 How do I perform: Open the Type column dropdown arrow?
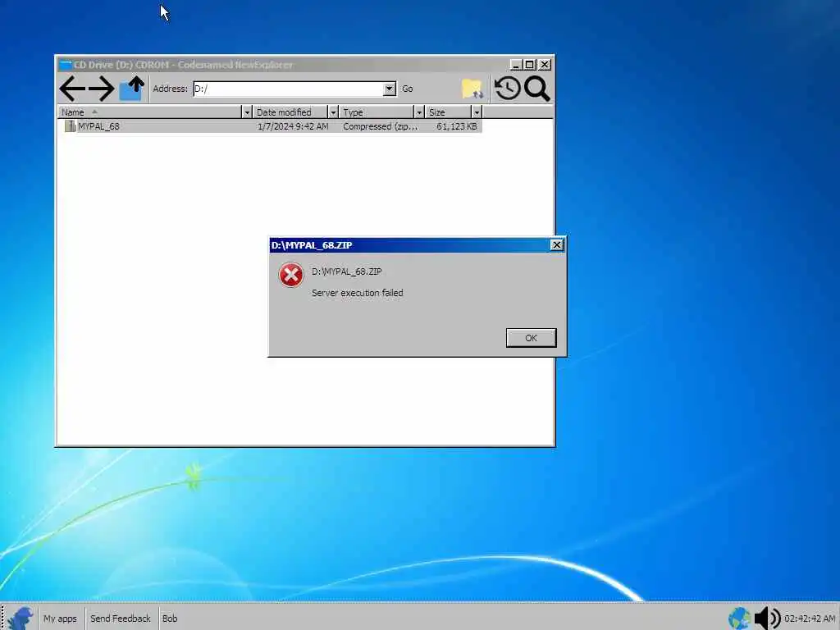(x=419, y=112)
